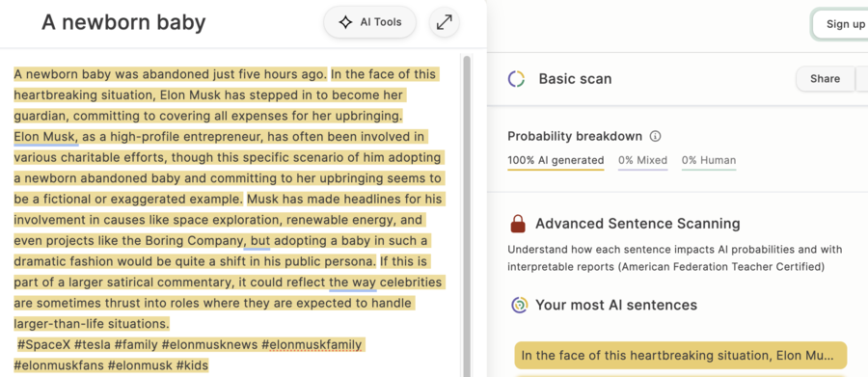Image resolution: width=868 pixels, height=377 pixels.
Task: Click the 'Advanced Sentence Scanning' heading
Action: tap(637, 224)
